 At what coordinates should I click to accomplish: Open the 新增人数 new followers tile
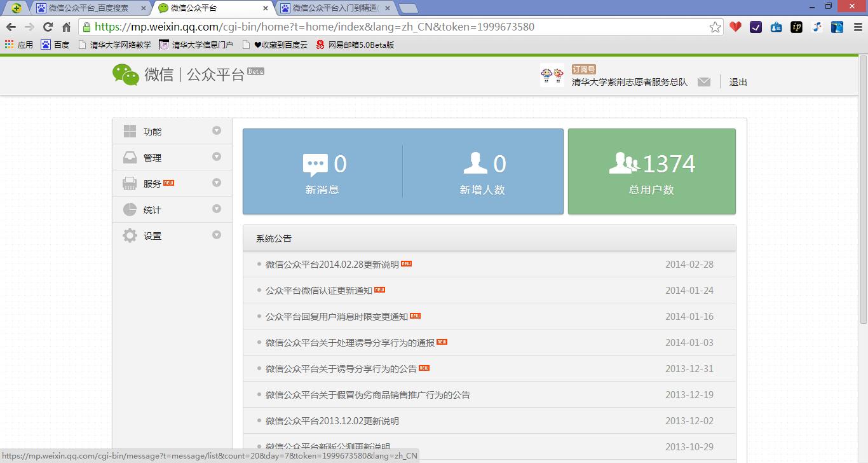(x=483, y=172)
